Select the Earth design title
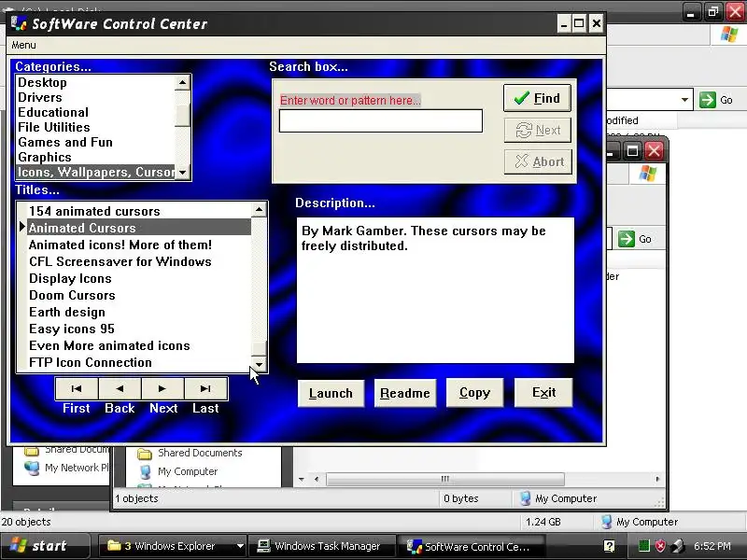This screenshot has height=560, width=747. click(x=138, y=312)
